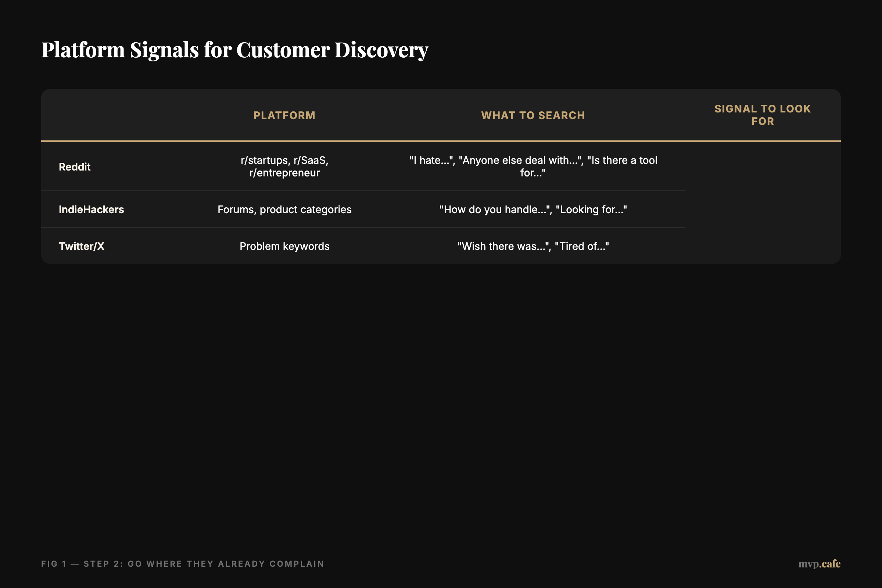Image resolution: width=882 pixels, height=588 pixels.
Task: Click the "Tired of..." search phrase
Action: click(x=582, y=246)
